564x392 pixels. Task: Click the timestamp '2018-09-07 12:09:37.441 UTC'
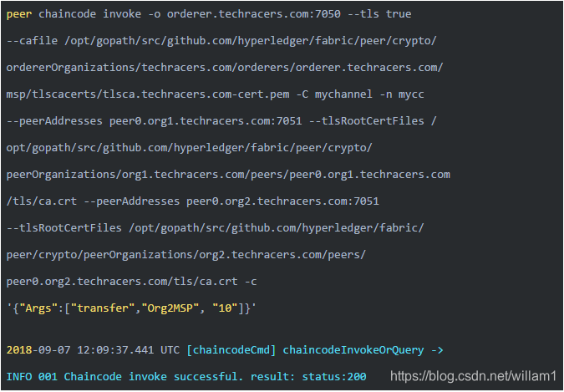pyautogui.click(x=93, y=350)
